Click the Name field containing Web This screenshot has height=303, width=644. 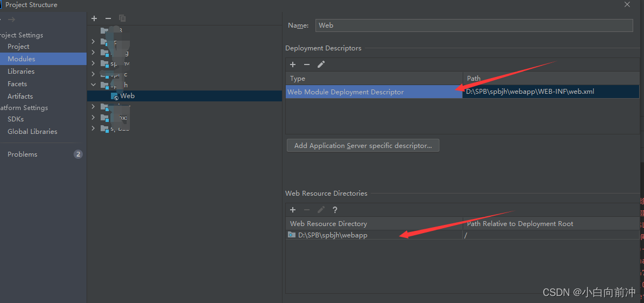tap(474, 25)
